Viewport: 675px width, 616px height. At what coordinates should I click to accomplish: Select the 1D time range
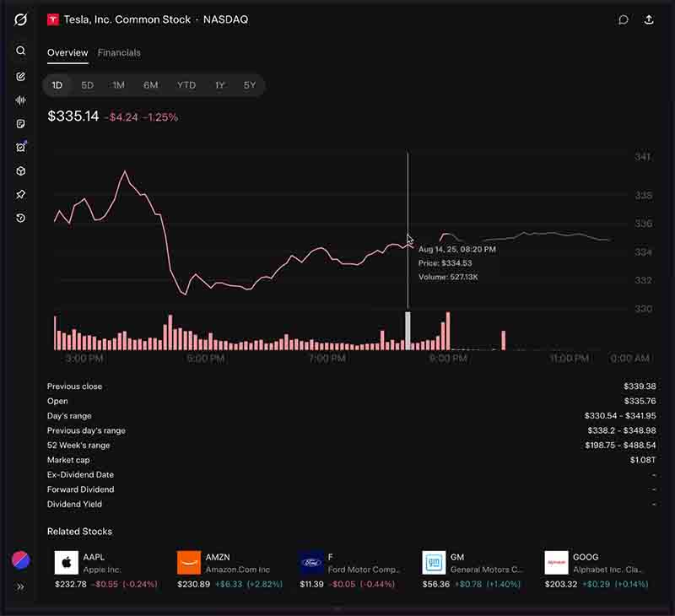(57, 85)
